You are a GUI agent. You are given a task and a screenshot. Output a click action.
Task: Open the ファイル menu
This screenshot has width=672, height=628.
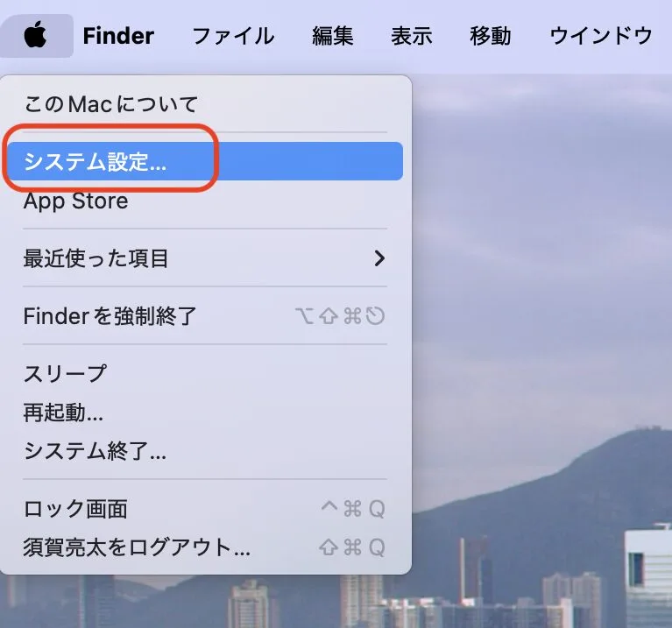click(233, 36)
